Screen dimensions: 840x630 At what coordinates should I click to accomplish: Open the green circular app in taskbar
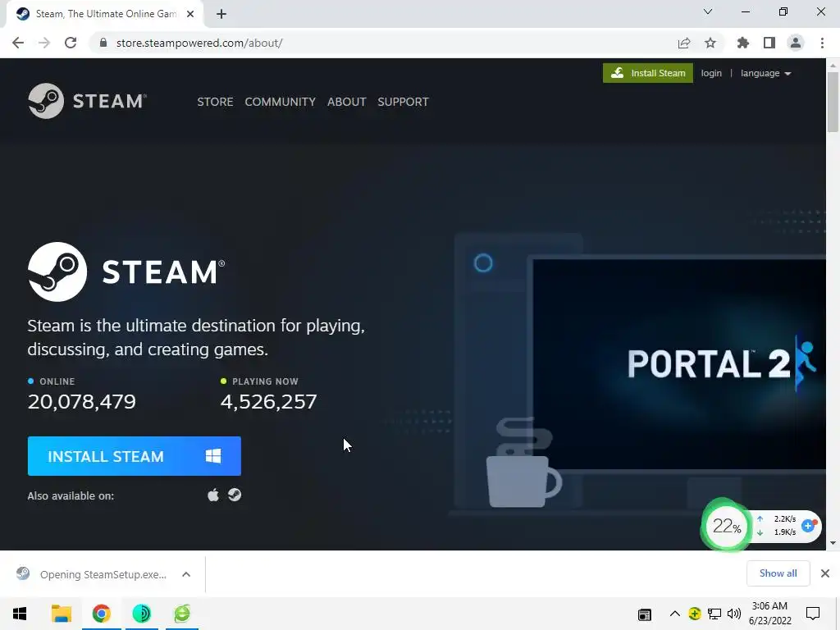tap(141, 614)
